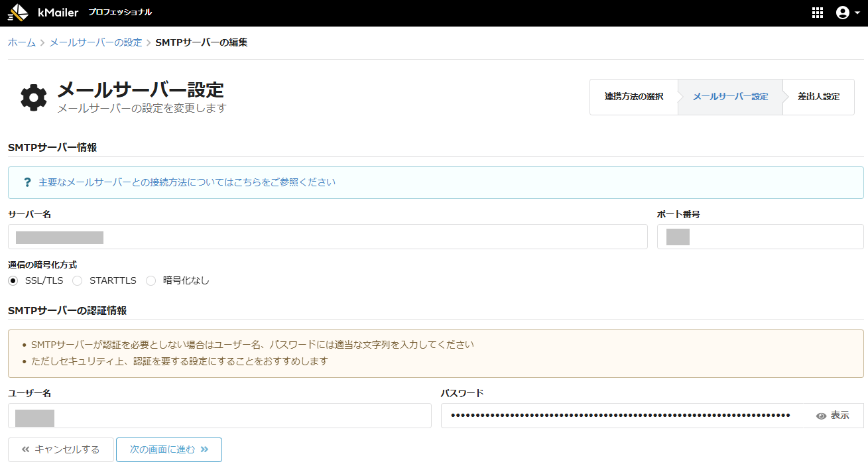Open the user account avatar menu
This screenshot has width=868, height=466.
point(843,13)
